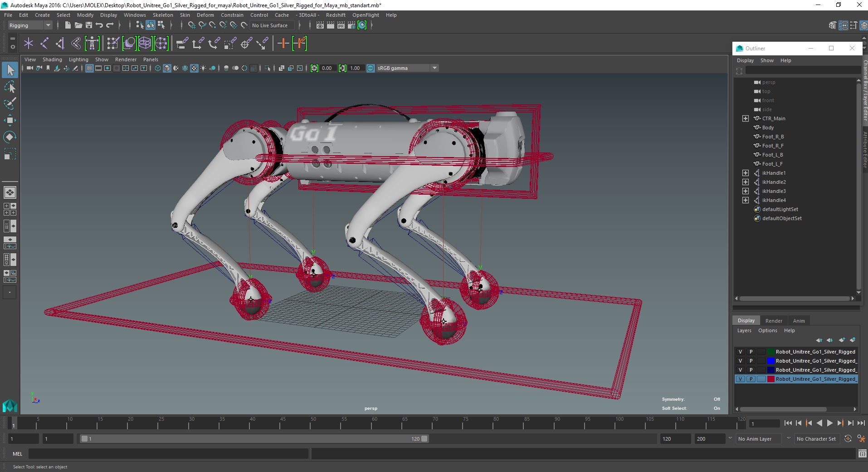
Task: Click the Create Joints shelf icon
Action: pos(44,44)
